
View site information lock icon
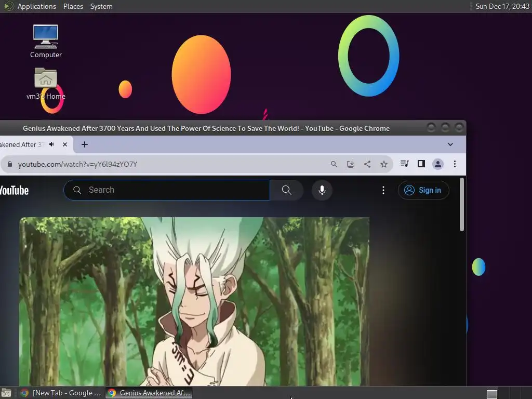point(10,164)
